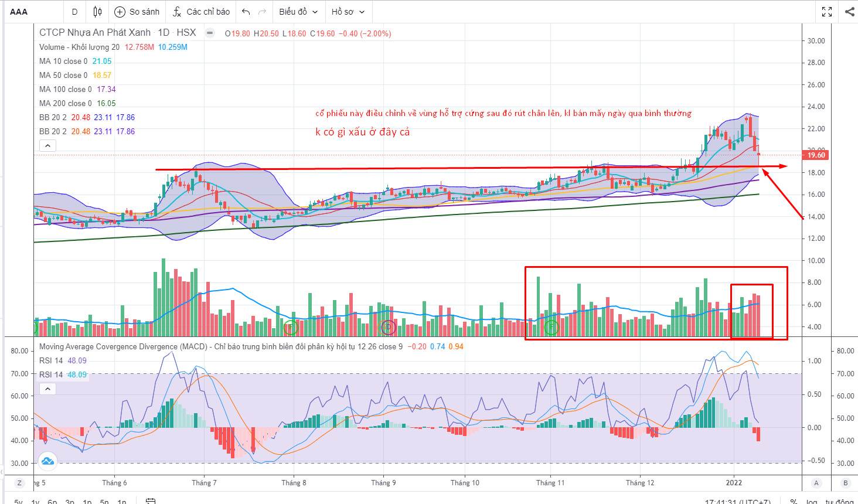Click the 12.758M volume value
Screen dimensions: 858x504
click(x=139, y=47)
